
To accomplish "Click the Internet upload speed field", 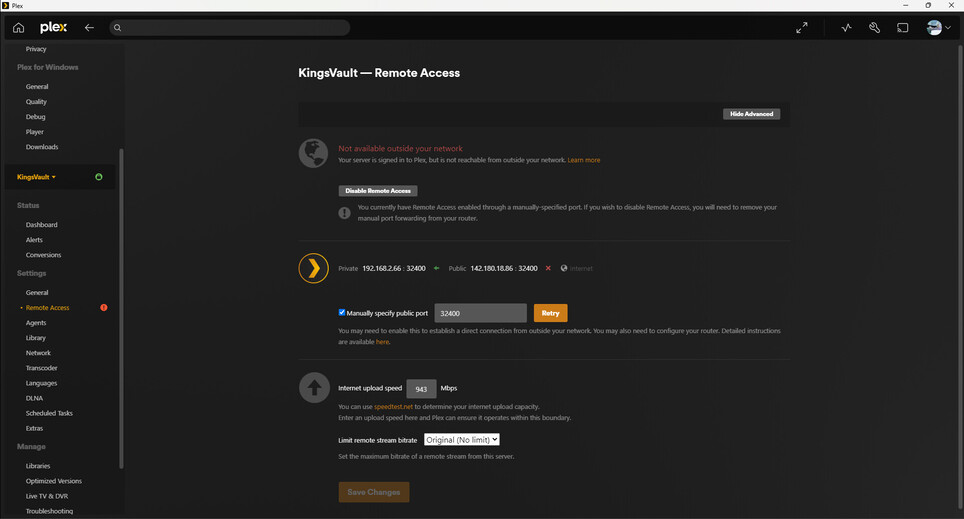I will pyautogui.click(x=421, y=389).
